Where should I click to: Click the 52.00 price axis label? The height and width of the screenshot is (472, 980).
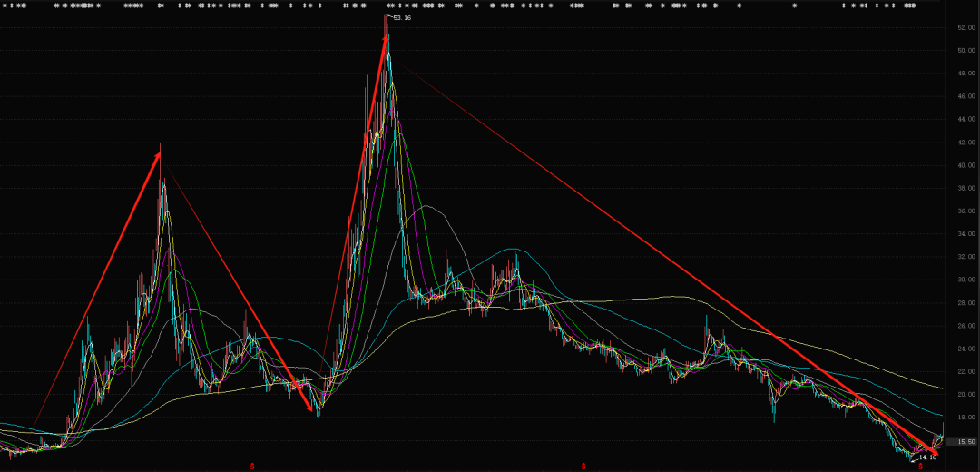[966, 27]
